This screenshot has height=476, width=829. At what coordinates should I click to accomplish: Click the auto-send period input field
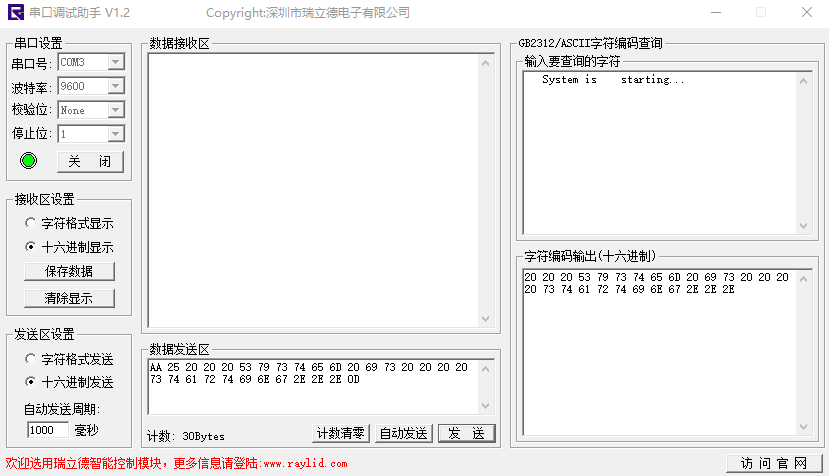(48, 430)
